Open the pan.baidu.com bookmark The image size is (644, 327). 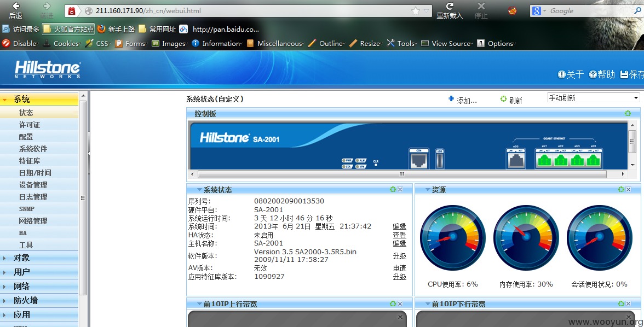pos(219,29)
